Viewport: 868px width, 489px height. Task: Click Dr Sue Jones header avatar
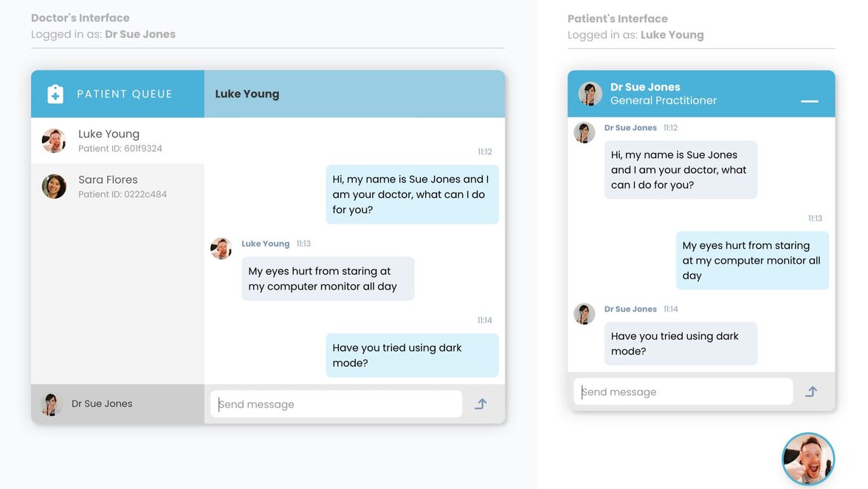[590, 94]
